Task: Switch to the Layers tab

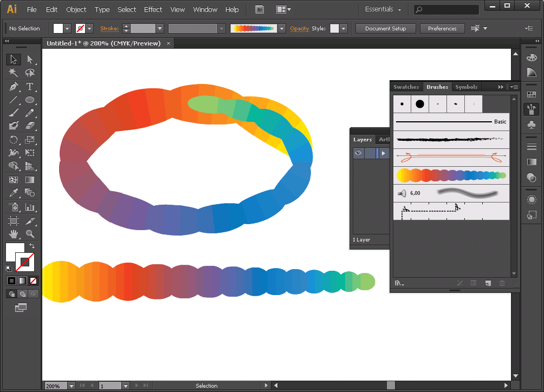Action: [x=362, y=139]
